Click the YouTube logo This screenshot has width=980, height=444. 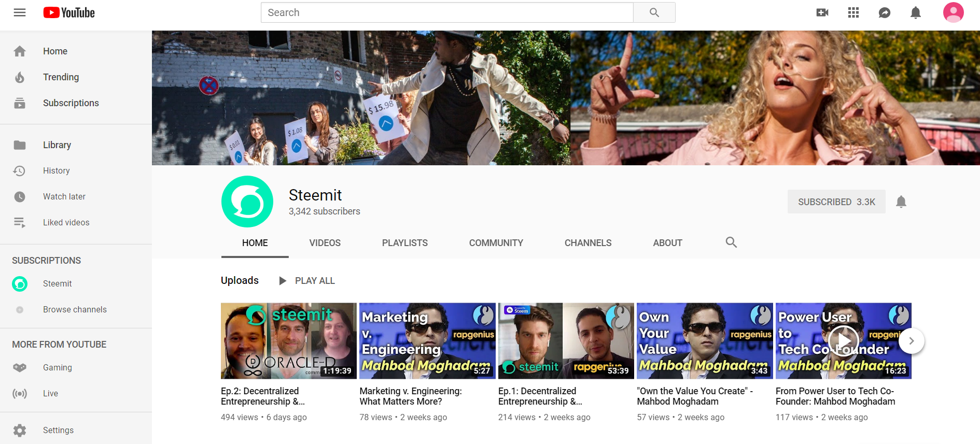point(69,12)
